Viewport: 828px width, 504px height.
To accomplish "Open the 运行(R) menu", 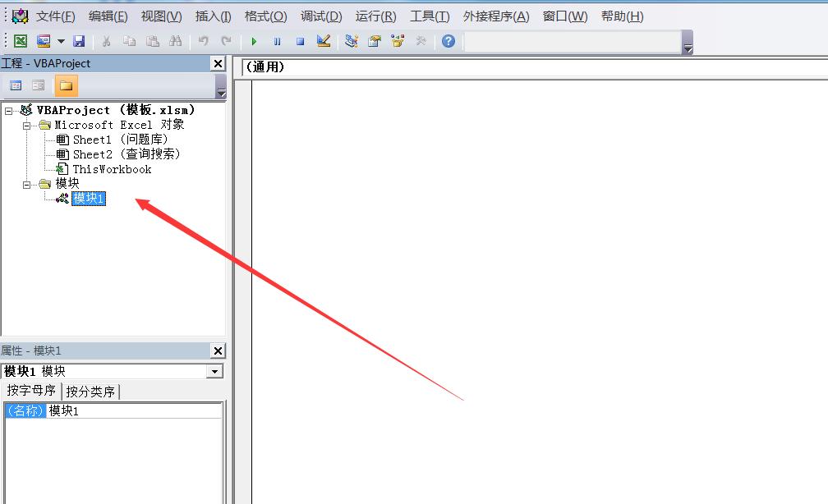I will click(x=376, y=16).
